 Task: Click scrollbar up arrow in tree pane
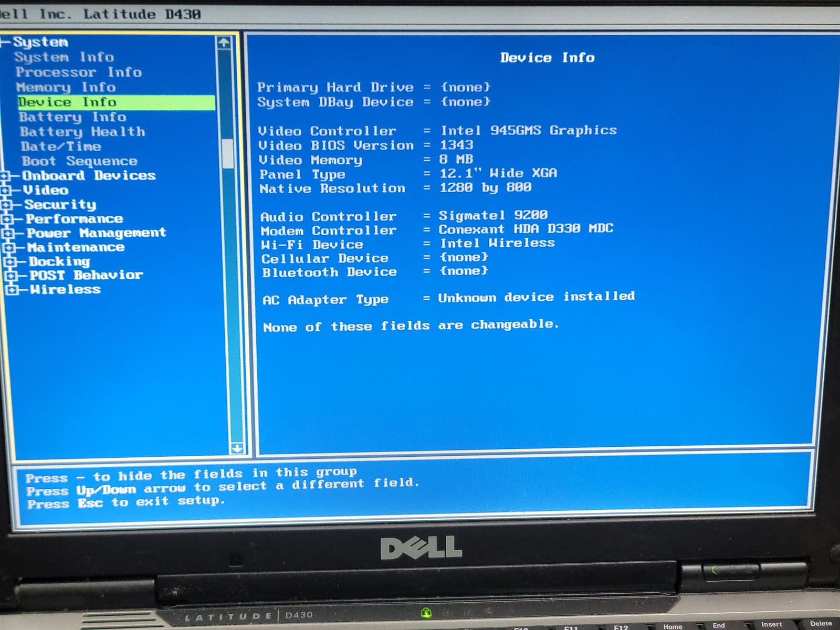pyautogui.click(x=224, y=43)
